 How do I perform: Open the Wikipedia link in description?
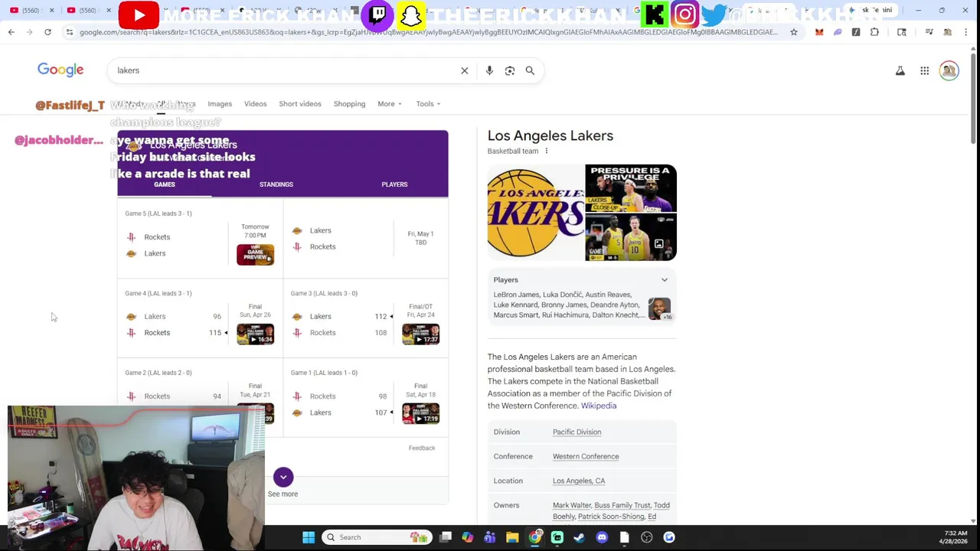click(x=599, y=406)
